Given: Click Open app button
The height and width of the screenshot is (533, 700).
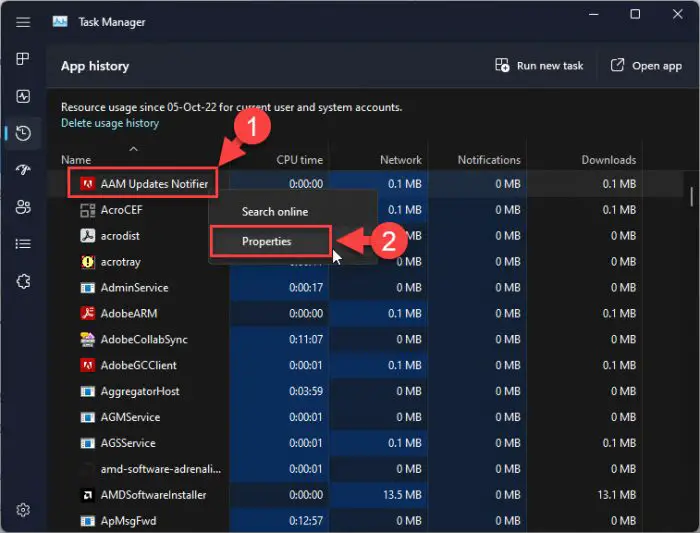Looking at the screenshot, I should point(646,66).
